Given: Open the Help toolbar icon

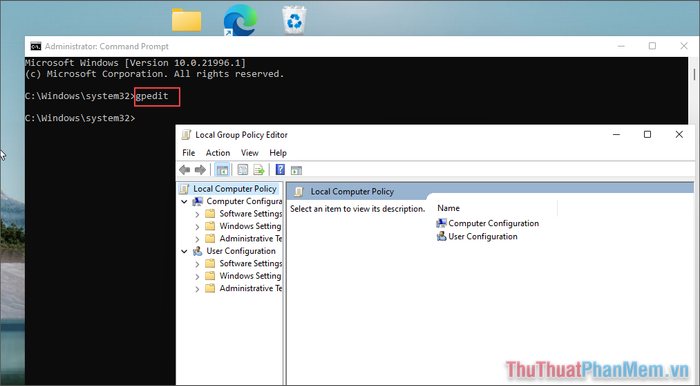Looking at the screenshot, I should point(280,170).
